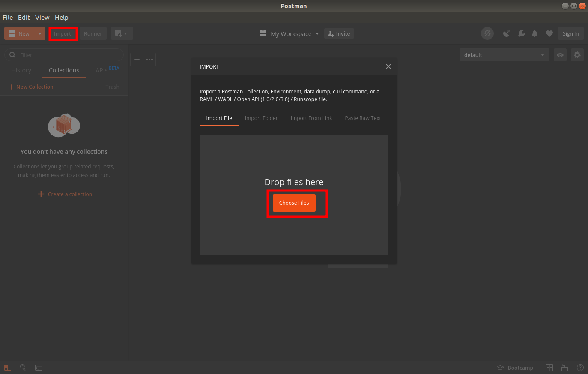Viewport: 588px width, 374px height.
Task: Open the Postman console icon
Action: tap(39, 368)
